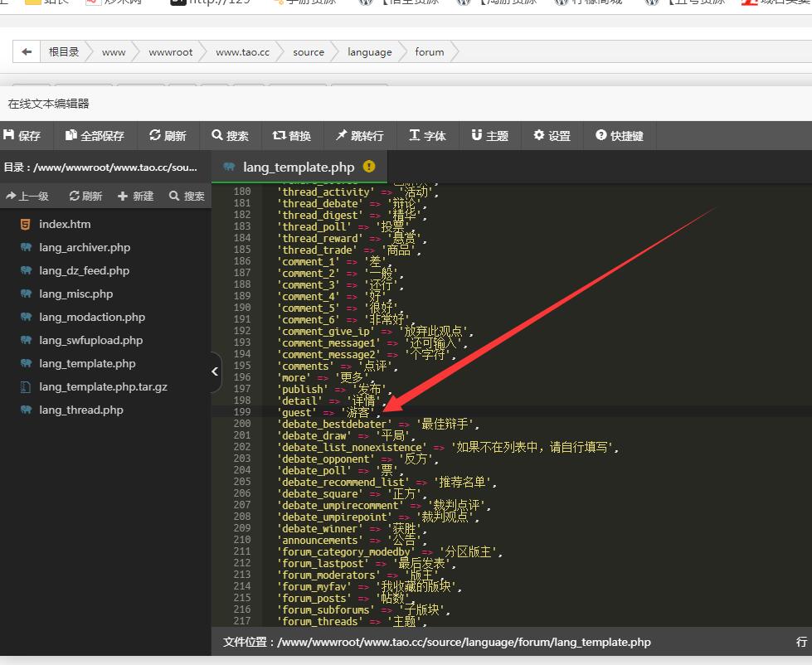Open editor Settings (设置)
Screen dimensions: 812x665
552,136
